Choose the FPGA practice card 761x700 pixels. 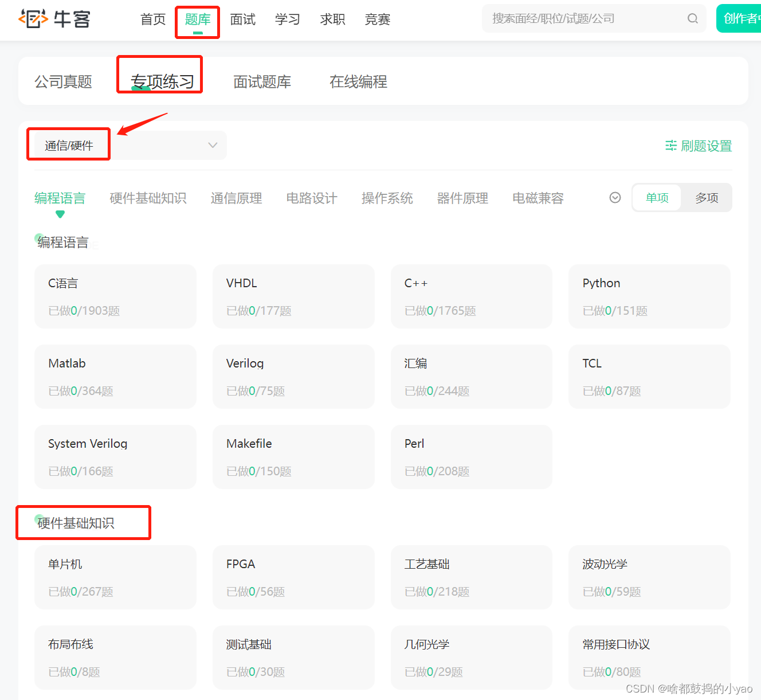pos(293,577)
